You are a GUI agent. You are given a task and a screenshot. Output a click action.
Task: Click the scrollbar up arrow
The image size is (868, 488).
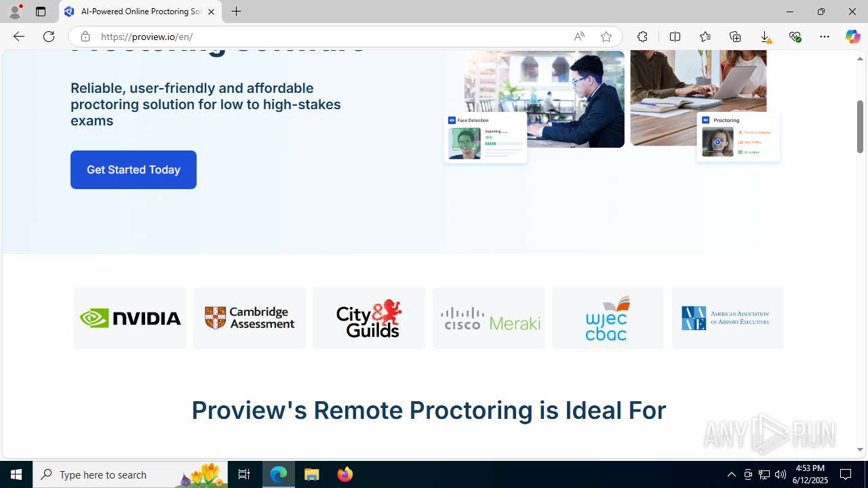[860, 58]
